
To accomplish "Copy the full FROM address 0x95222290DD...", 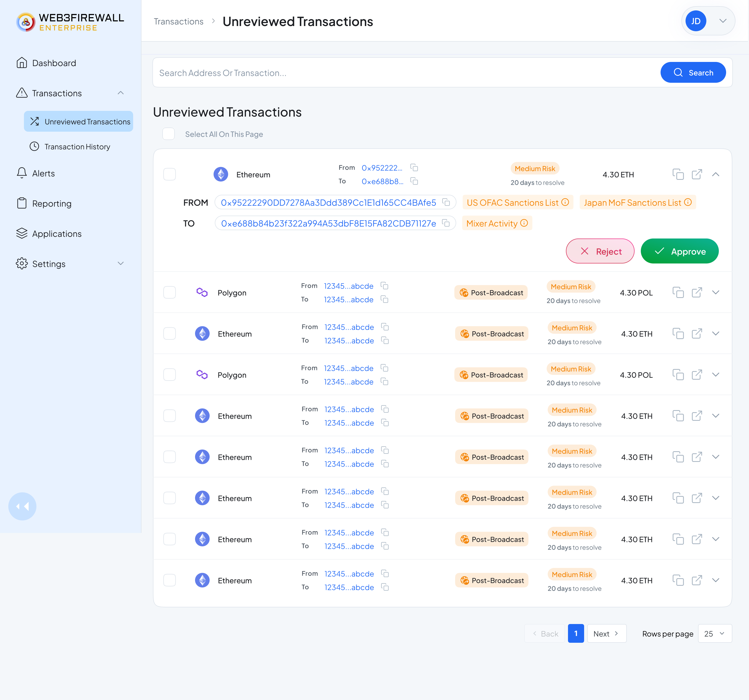I will [x=446, y=202].
